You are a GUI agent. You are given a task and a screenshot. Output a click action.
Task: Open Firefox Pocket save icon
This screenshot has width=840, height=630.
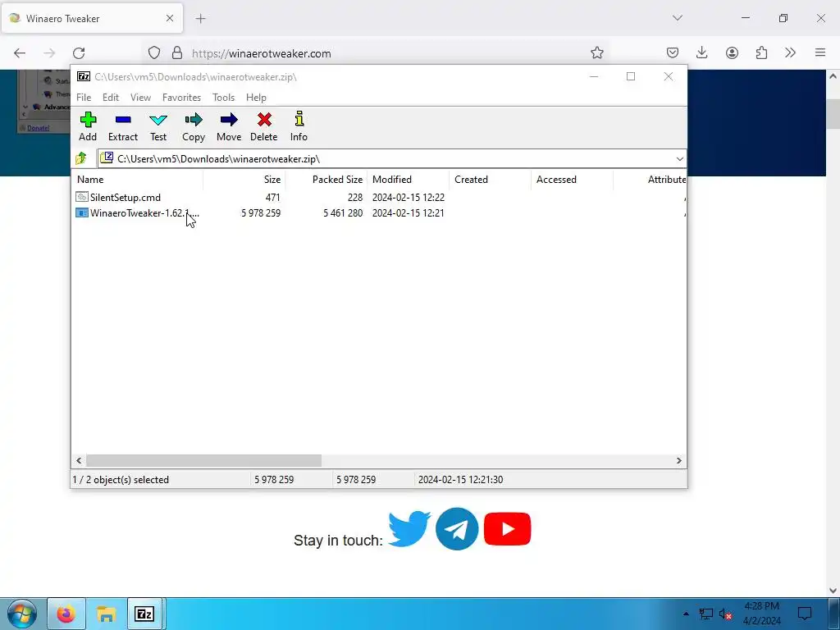pos(673,52)
